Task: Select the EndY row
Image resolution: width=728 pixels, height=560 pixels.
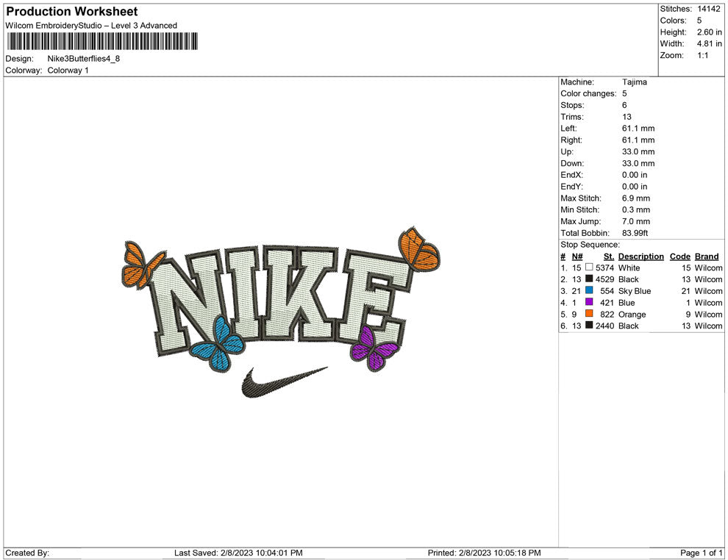Action: (x=604, y=187)
